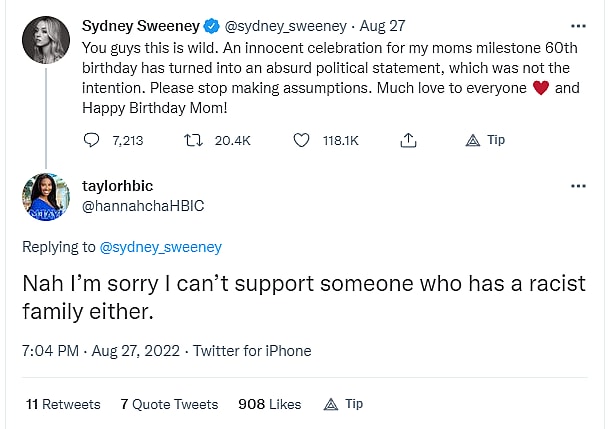The image size is (609, 429).
Task: Open more options menu on taylorhbic's reply
Action: coord(578,186)
